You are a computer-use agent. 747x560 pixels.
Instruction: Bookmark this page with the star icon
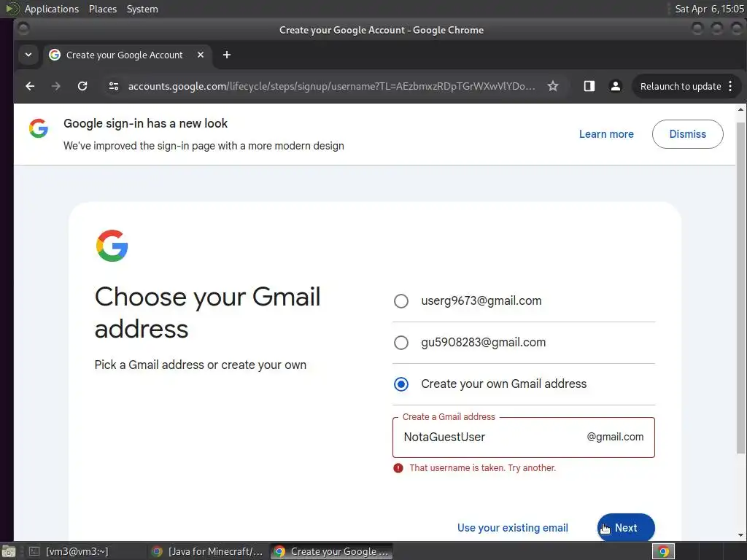553,86
